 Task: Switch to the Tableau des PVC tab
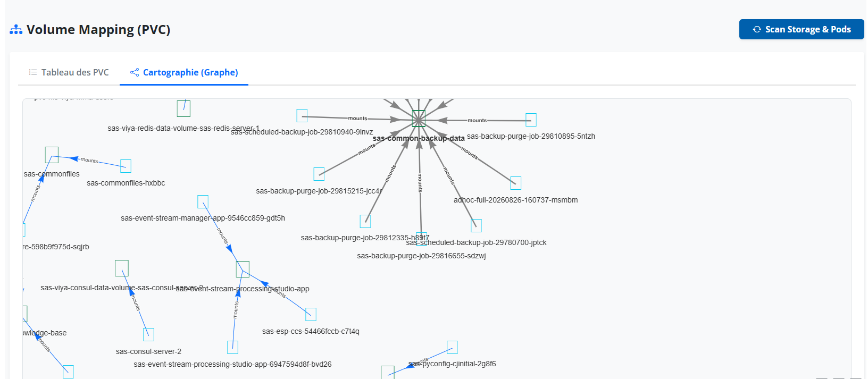coord(69,72)
